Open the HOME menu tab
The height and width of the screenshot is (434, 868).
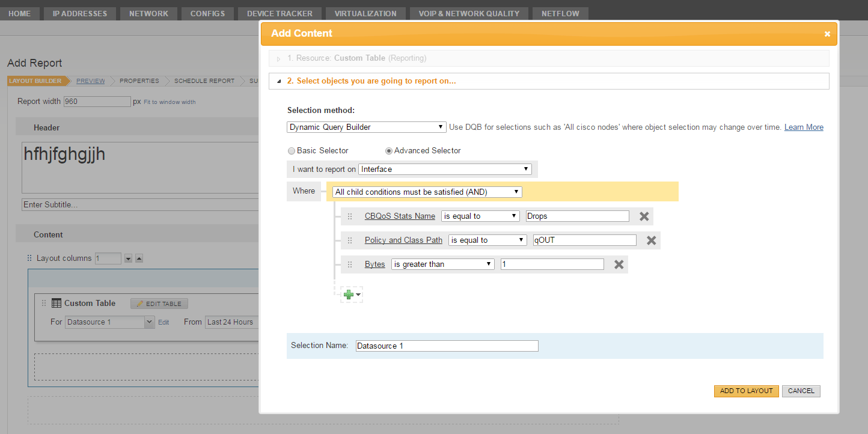click(x=20, y=13)
